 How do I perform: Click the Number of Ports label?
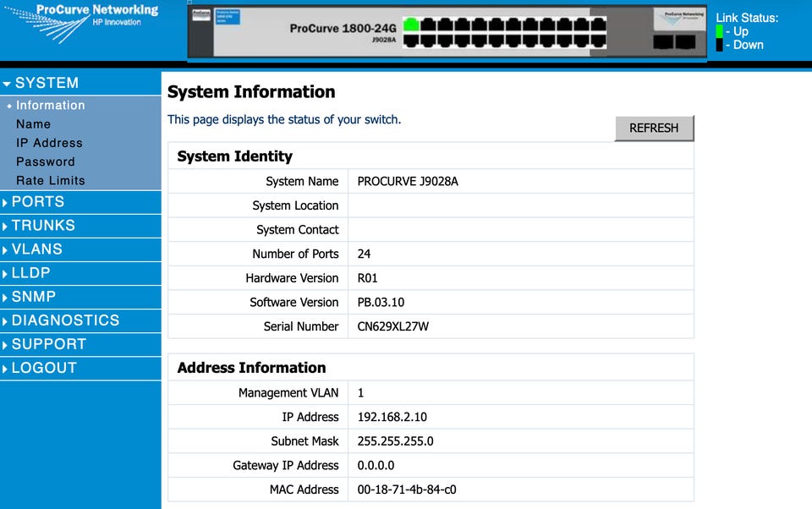pyautogui.click(x=295, y=254)
